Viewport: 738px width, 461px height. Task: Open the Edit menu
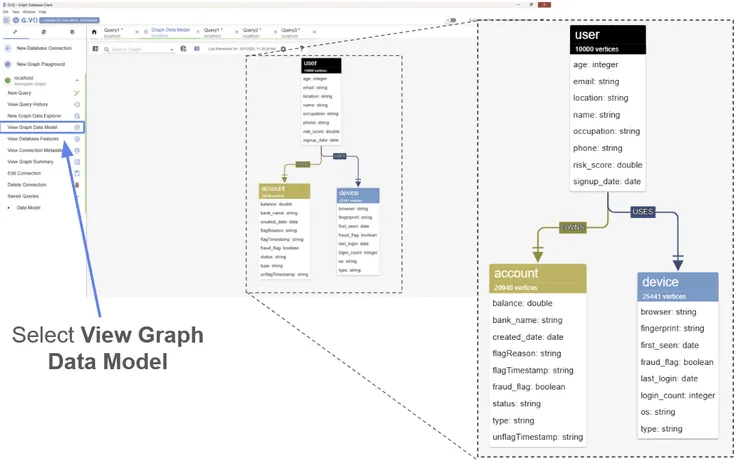coord(5,12)
